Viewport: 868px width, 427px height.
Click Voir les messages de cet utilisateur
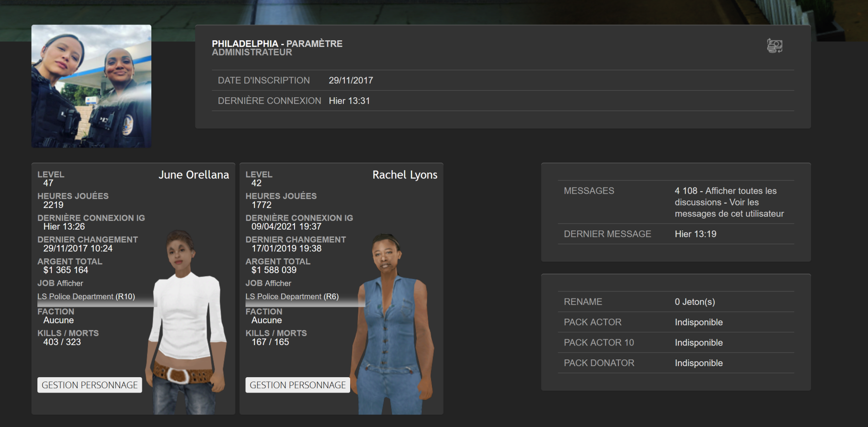coord(730,208)
